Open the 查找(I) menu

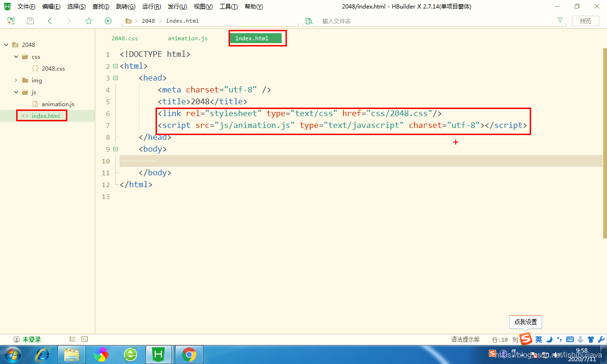(x=101, y=7)
